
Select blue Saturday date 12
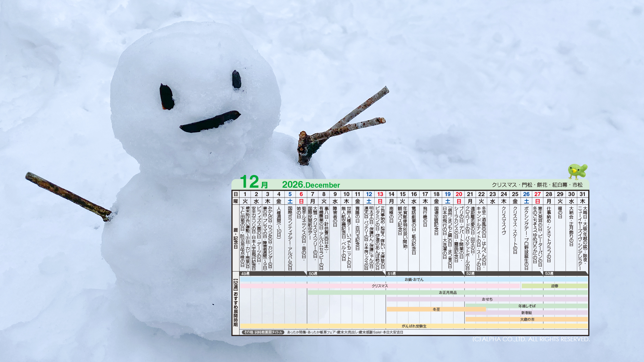[369, 194]
